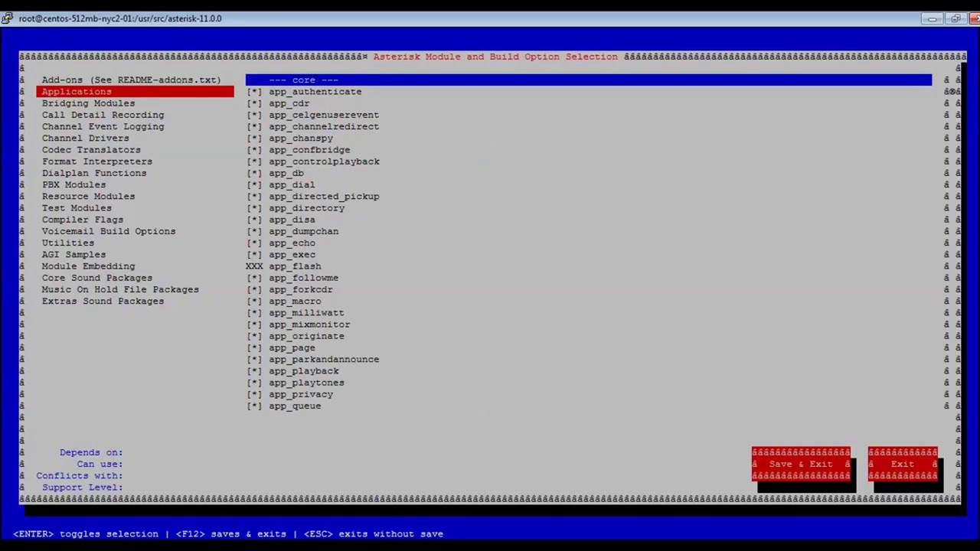980x551 pixels.
Task: Toggle the app_echo checkbox
Action: pyautogui.click(x=254, y=243)
